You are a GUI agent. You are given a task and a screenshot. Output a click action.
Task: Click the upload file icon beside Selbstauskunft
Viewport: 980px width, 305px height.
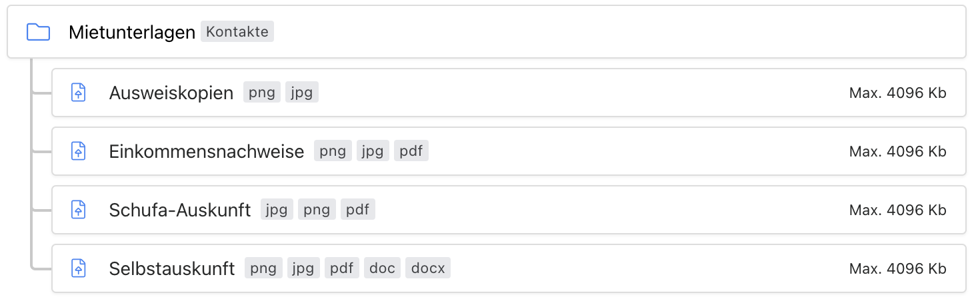[x=79, y=268]
